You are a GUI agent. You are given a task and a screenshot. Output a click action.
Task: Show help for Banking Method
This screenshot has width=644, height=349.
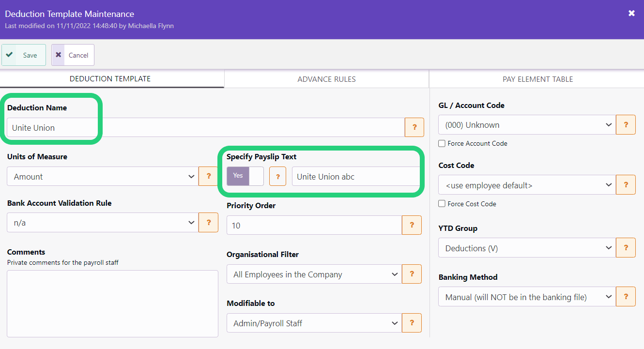[626, 297]
